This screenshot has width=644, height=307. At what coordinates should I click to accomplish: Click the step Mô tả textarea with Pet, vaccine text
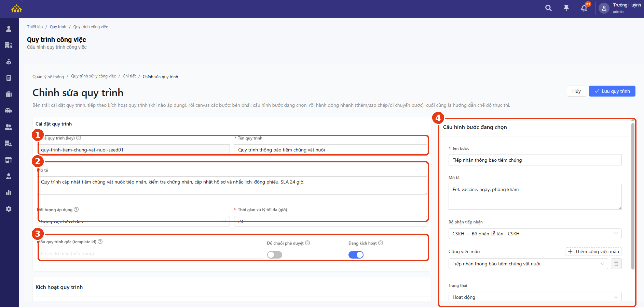[x=535, y=197]
